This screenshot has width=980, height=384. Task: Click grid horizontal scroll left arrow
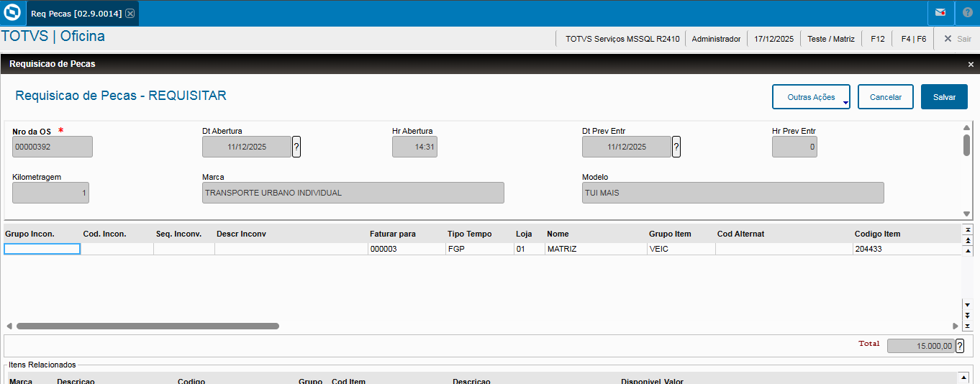click(x=9, y=326)
